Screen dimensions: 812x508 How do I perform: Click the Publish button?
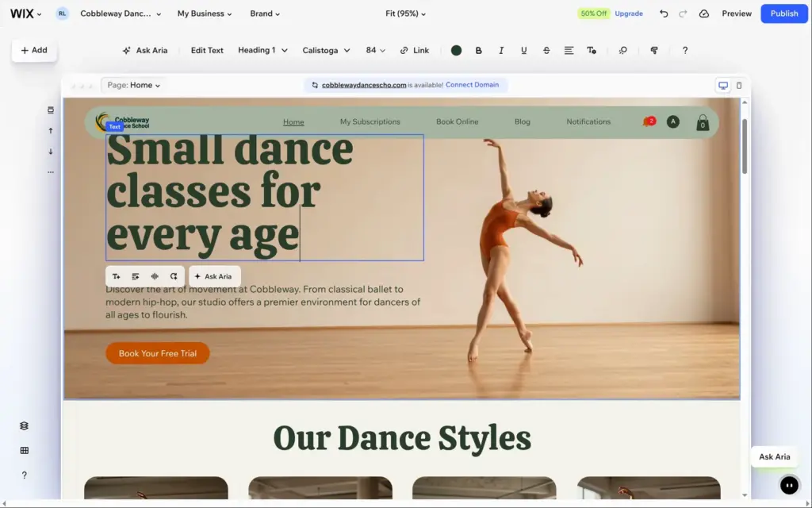pos(784,13)
